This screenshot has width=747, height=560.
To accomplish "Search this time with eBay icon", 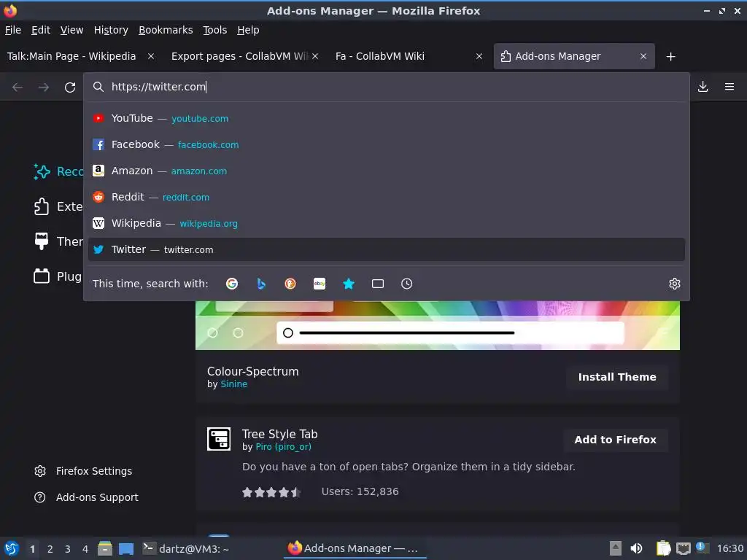I will (x=320, y=284).
